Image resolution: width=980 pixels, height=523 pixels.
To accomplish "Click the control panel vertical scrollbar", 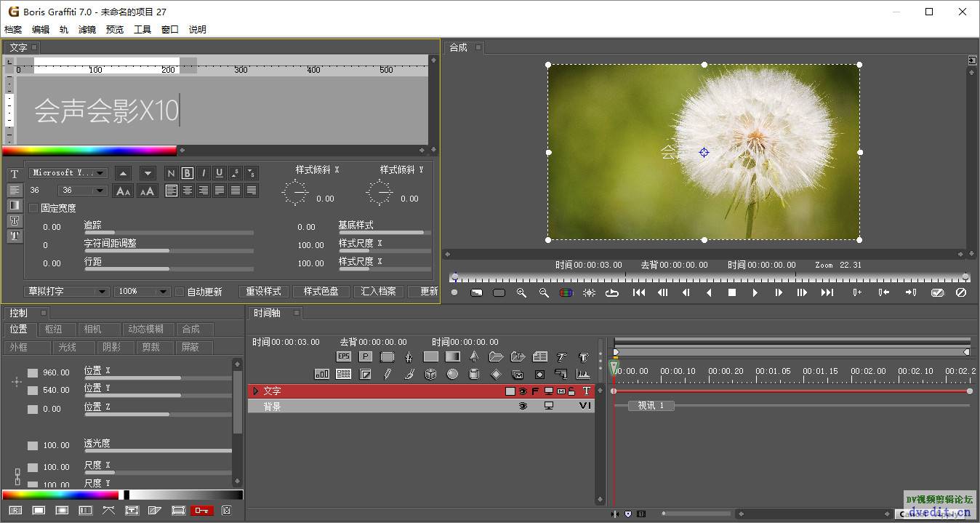I will tap(238, 423).
